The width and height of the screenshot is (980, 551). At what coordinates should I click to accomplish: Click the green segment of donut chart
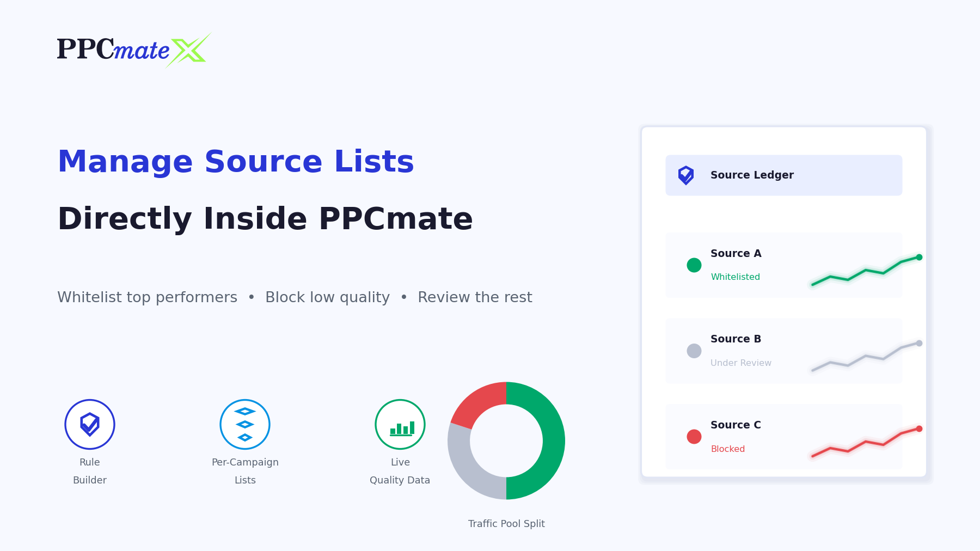click(553, 441)
